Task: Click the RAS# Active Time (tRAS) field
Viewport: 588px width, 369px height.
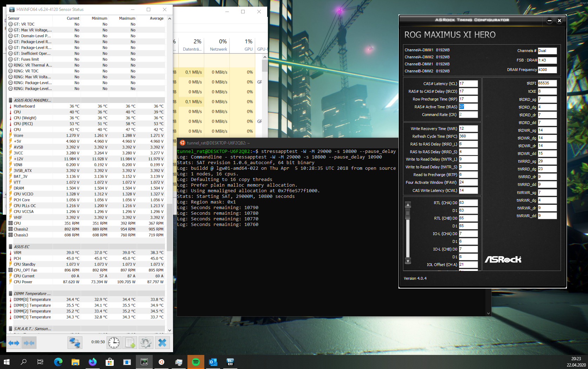Action: pos(468,107)
